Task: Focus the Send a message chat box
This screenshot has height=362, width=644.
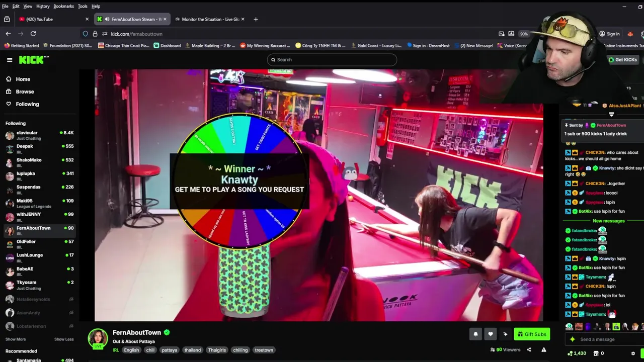Action: [604, 339]
